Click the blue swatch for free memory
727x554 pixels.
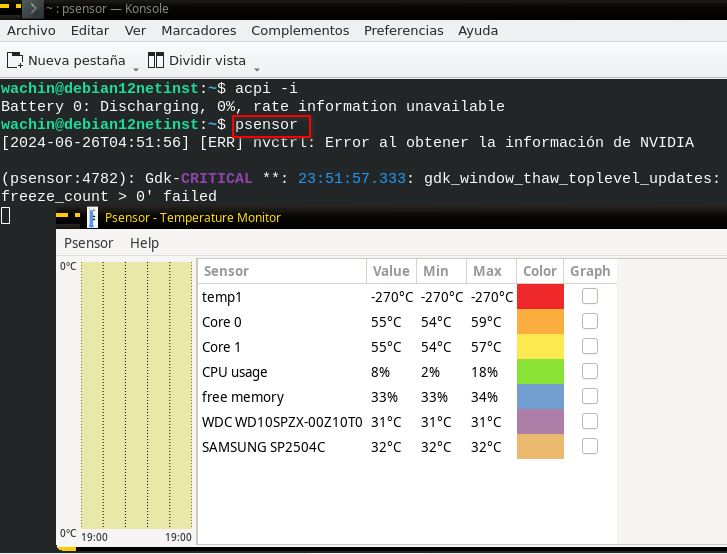tap(540, 396)
